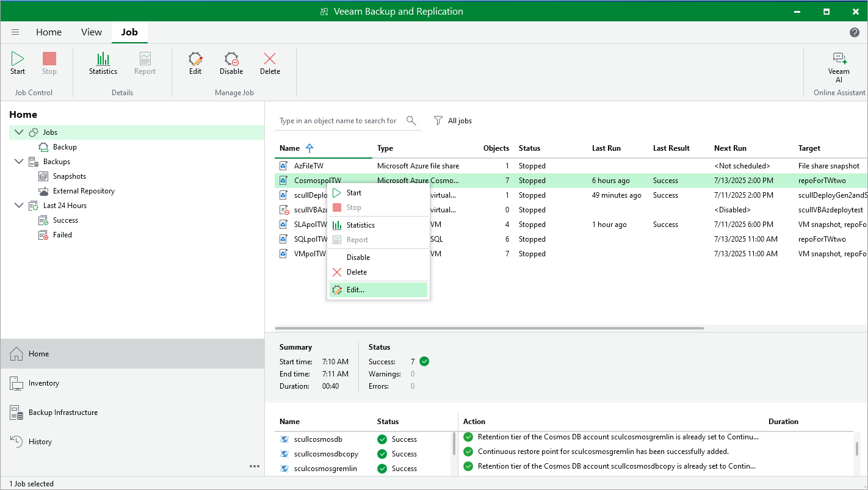
Task: Select the Jobs tree item
Action: 137,132
